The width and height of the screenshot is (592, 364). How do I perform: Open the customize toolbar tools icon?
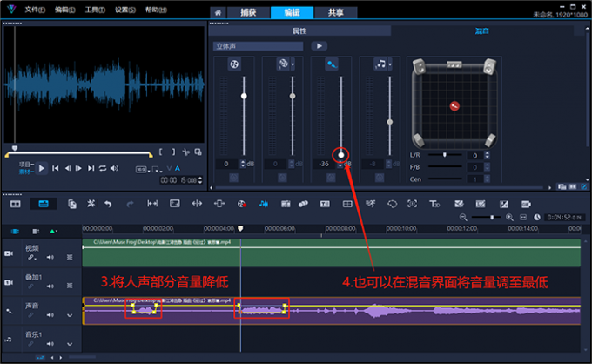tap(91, 204)
